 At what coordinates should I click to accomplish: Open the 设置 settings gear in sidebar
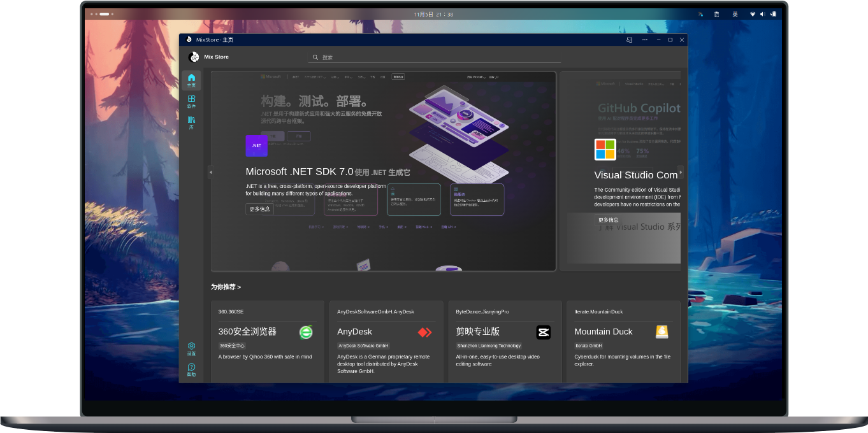click(191, 348)
